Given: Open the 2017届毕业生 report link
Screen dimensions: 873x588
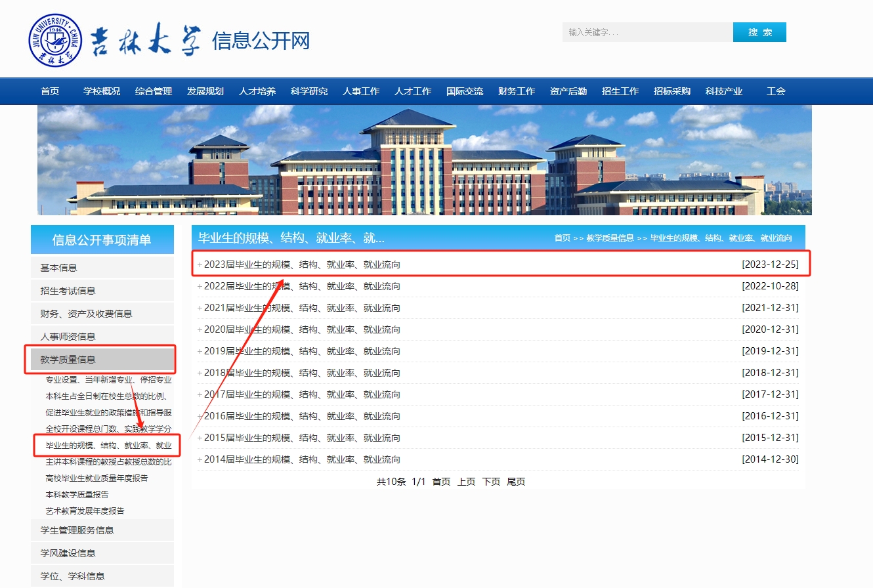Looking at the screenshot, I should click(x=302, y=394).
